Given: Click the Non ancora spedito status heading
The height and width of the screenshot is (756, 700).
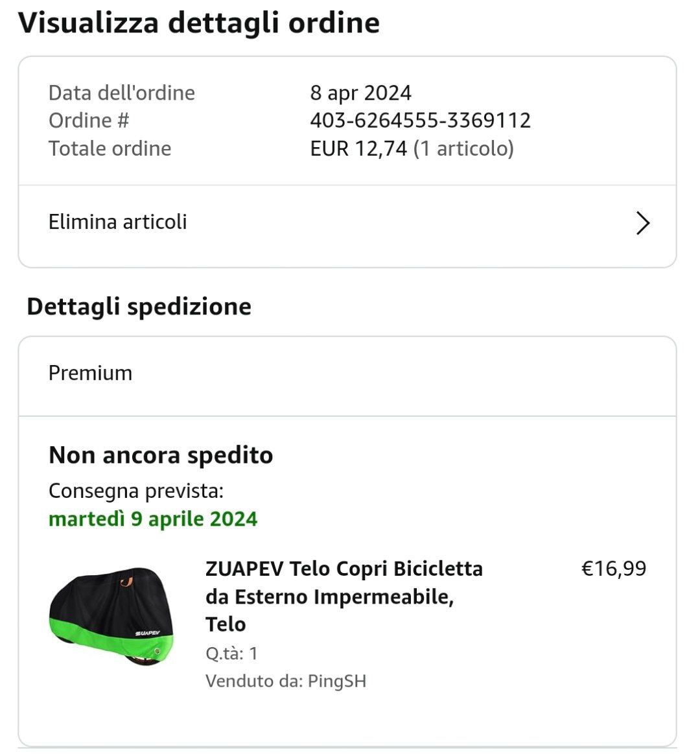Looking at the screenshot, I should [161, 455].
